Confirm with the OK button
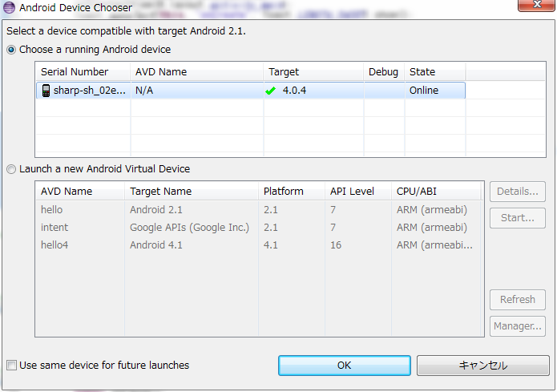 344,366
